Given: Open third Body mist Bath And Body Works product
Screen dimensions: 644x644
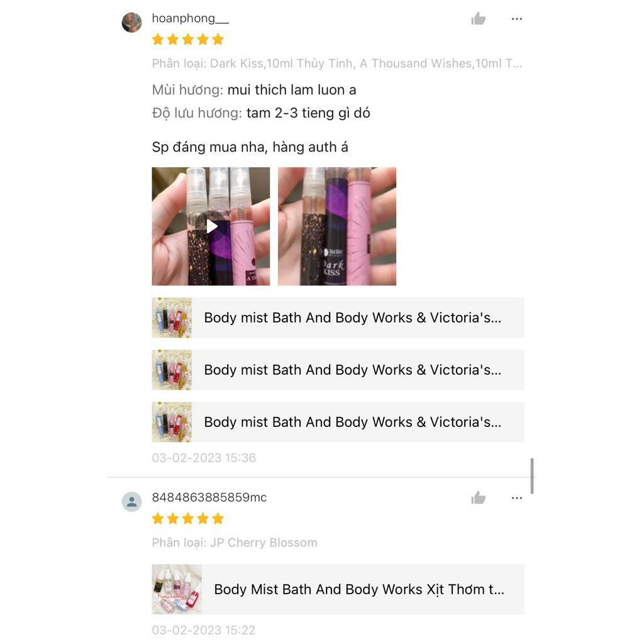Looking at the screenshot, I should (x=338, y=422).
